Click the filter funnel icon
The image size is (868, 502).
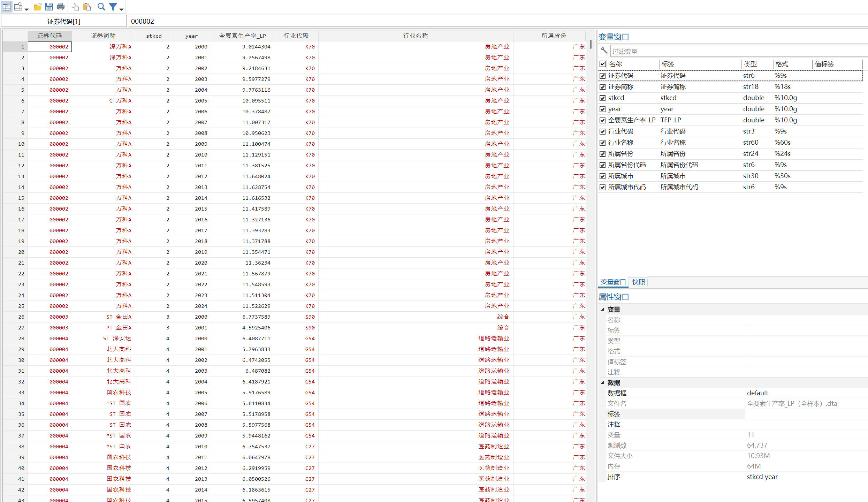pos(113,7)
